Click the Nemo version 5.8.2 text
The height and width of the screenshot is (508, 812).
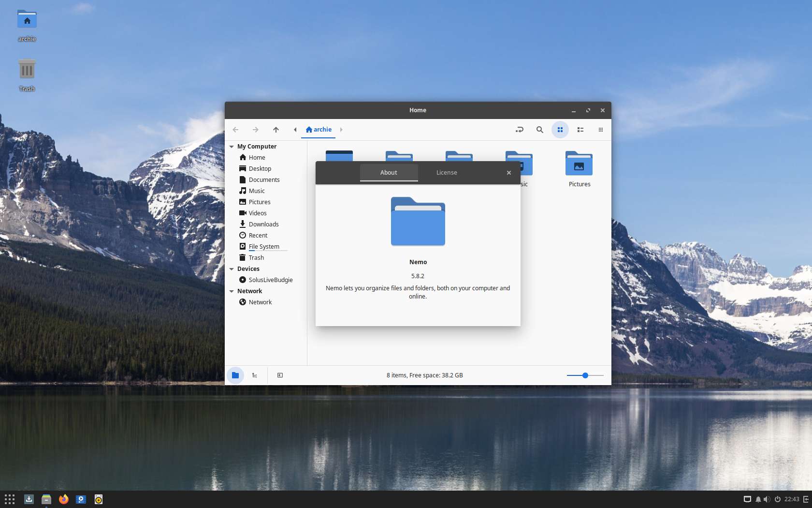(418, 276)
